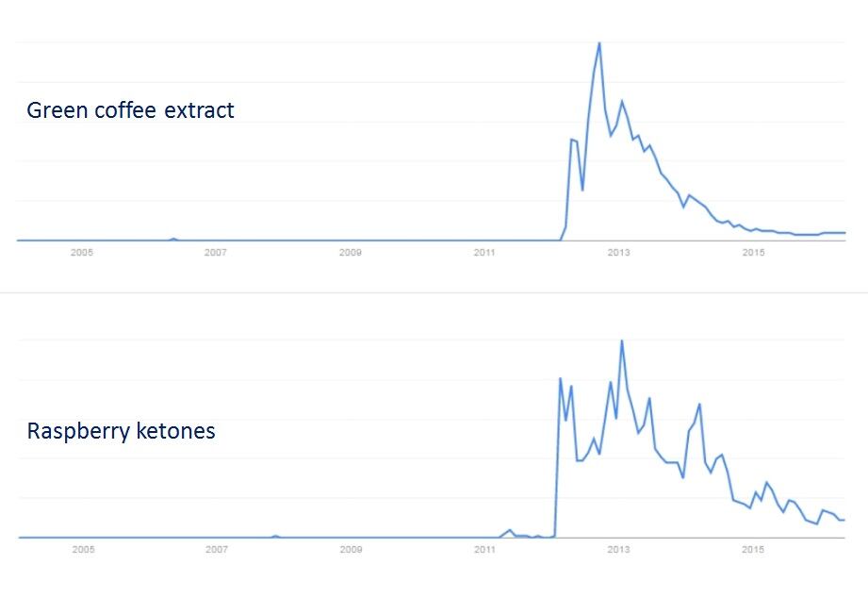The height and width of the screenshot is (598, 868).
Task: Click the "Green coffee extract" chart title
Action: 130,110
